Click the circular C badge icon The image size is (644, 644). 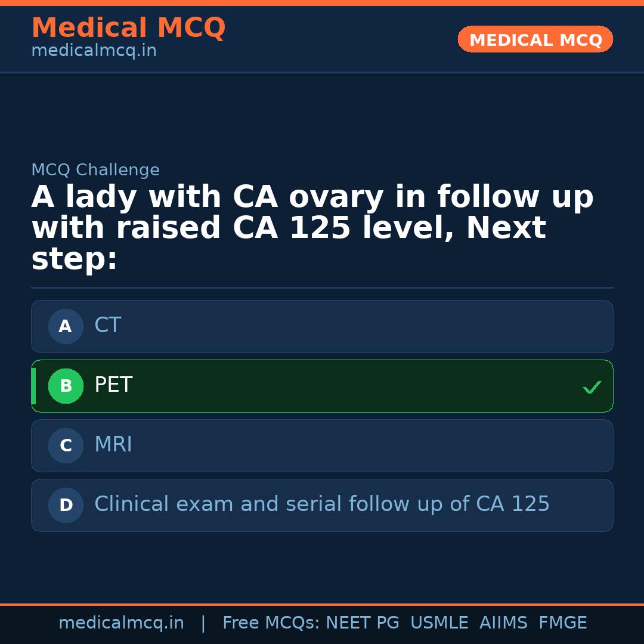66,445
